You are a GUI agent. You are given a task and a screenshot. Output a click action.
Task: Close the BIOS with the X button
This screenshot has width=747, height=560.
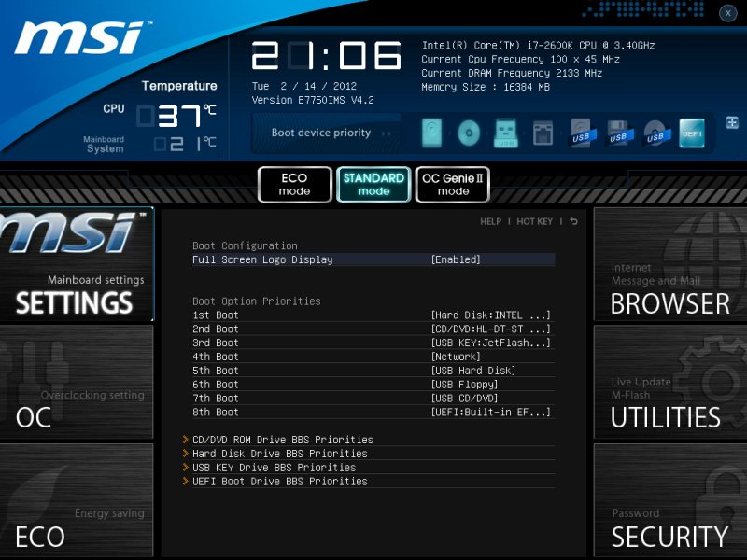coord(728,13)
